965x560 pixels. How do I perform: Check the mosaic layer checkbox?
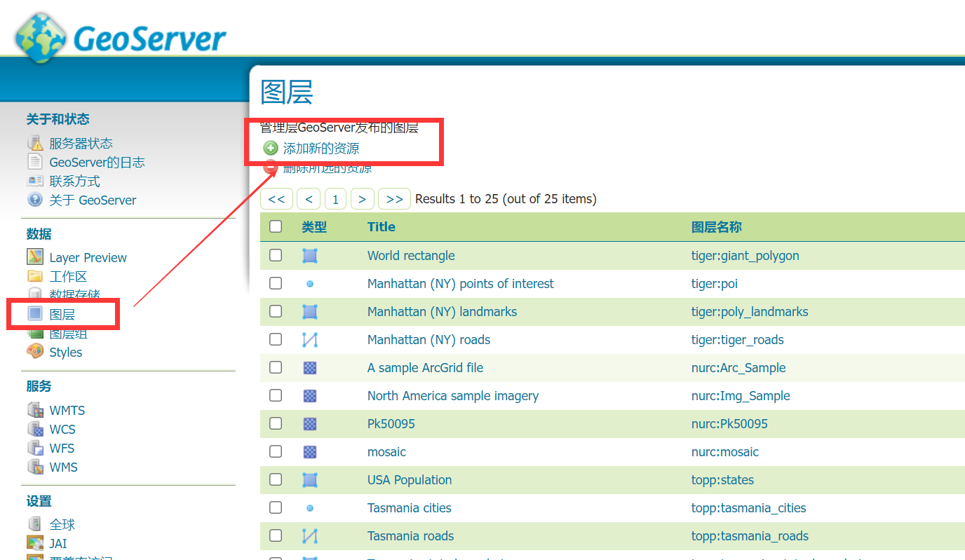pos(276,451)
